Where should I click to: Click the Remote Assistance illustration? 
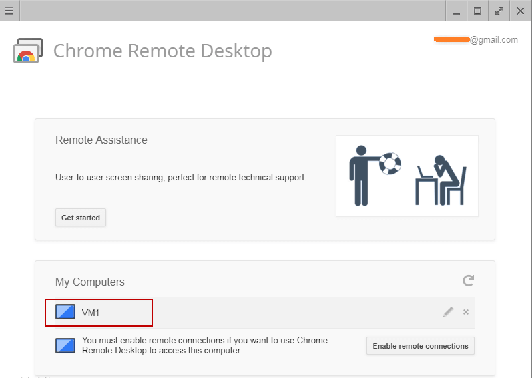407,176
